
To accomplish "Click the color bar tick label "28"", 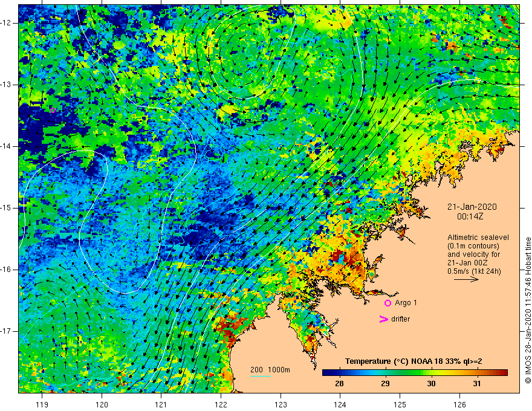I will click(x=339, y=384).
